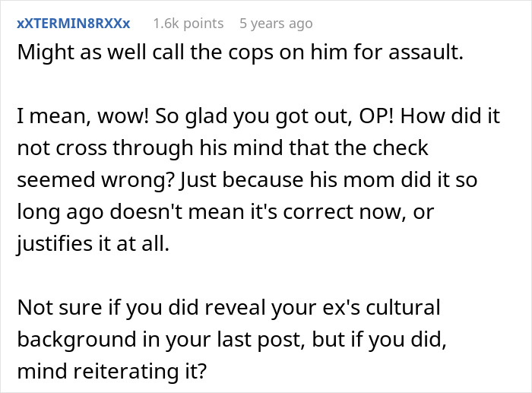Open the xXTERMIN8RXXx user profile
Image resolution: width=532 pixels, height=393 pixels.
(75, 24)
